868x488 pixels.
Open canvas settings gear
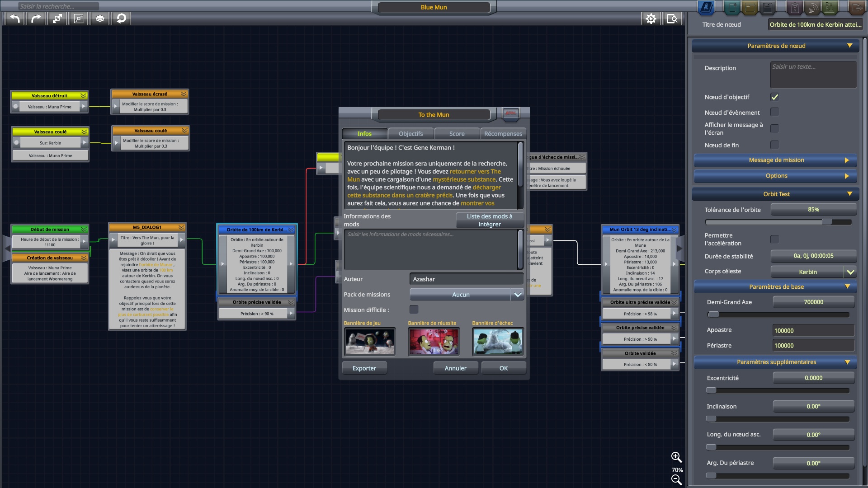click(x=651, y=19)
